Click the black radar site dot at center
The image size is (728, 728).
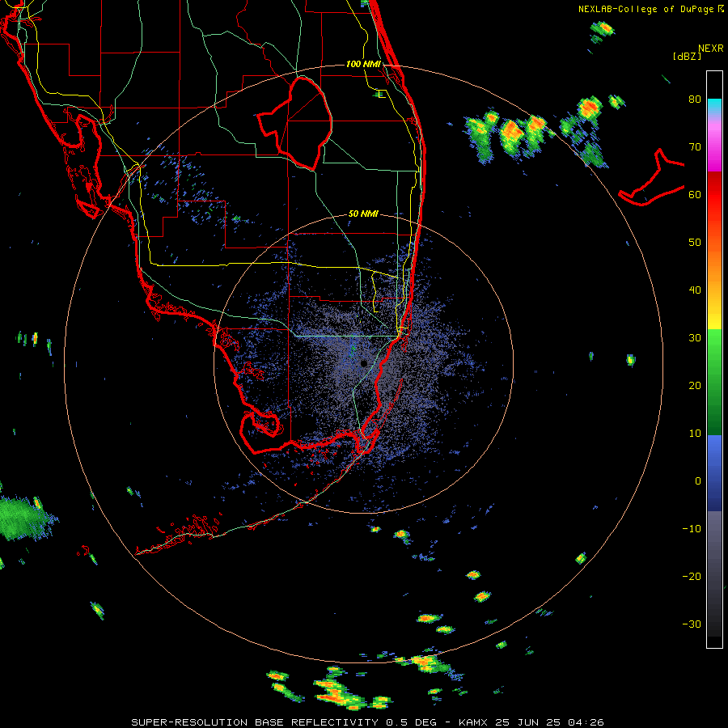363,363
